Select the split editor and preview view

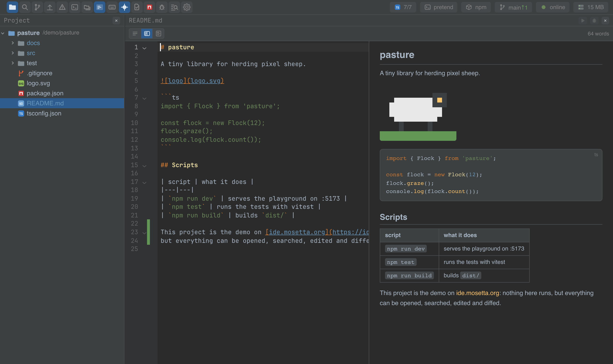click(x=147, y=34)
